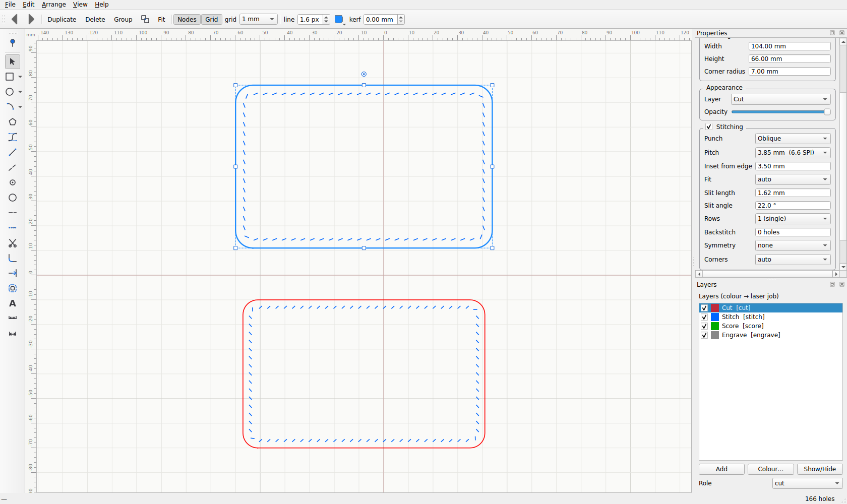Toggle visibility of Cut layer
This screenshot has width=847, height=504.
(704, 308)
